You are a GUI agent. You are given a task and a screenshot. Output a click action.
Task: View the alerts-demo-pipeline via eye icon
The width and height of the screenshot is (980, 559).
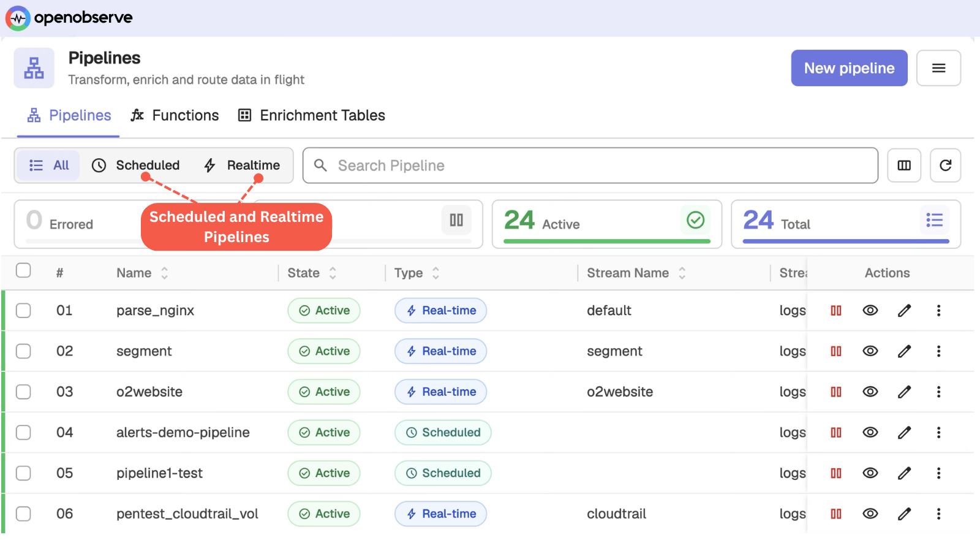[870, 433]
